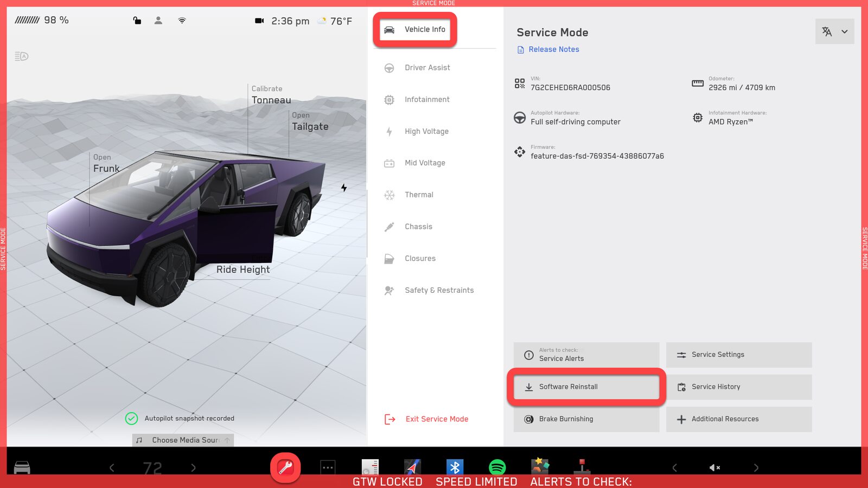Select the VIN number text

click(x=570, y=87)
